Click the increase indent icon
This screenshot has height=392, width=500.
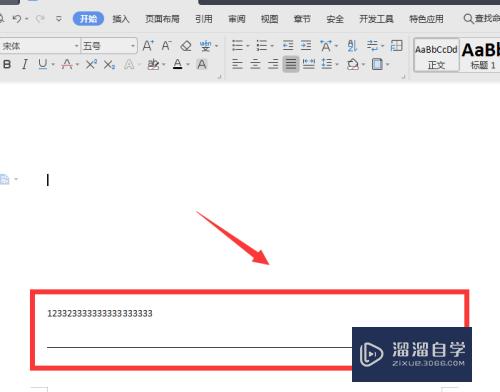[306, 45]
